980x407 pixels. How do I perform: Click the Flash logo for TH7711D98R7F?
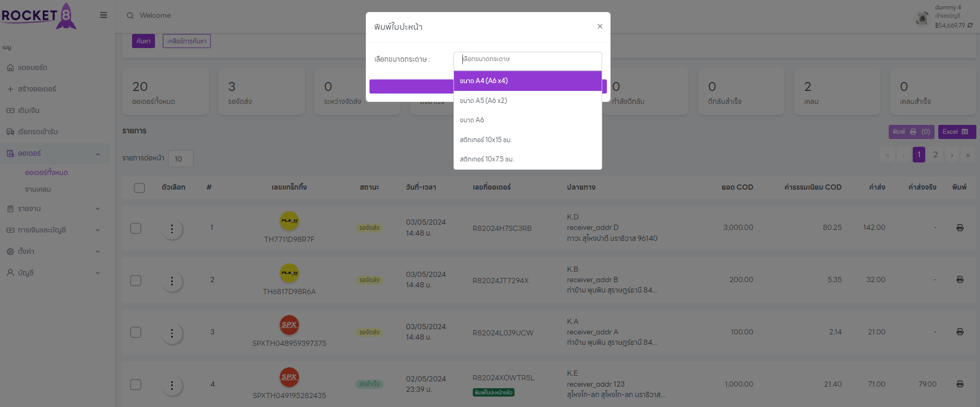[x=289, y=220]
